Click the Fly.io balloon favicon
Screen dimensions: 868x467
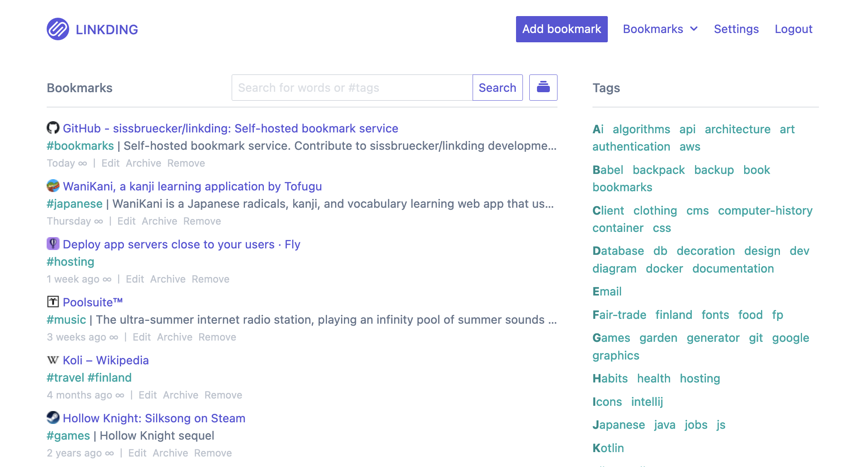click(x=53, y=244)
